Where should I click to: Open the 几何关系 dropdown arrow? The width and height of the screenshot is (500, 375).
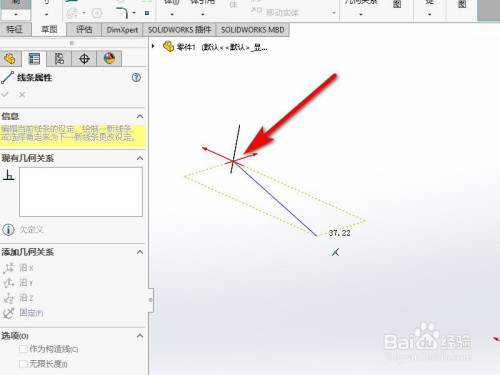click(x=361, y=15)
